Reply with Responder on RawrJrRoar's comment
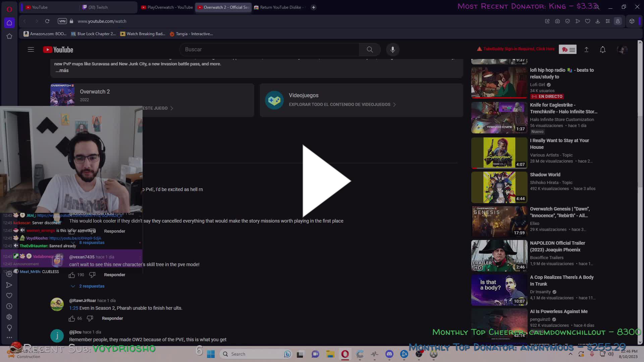Screen dimensions: 644x362 112,318
